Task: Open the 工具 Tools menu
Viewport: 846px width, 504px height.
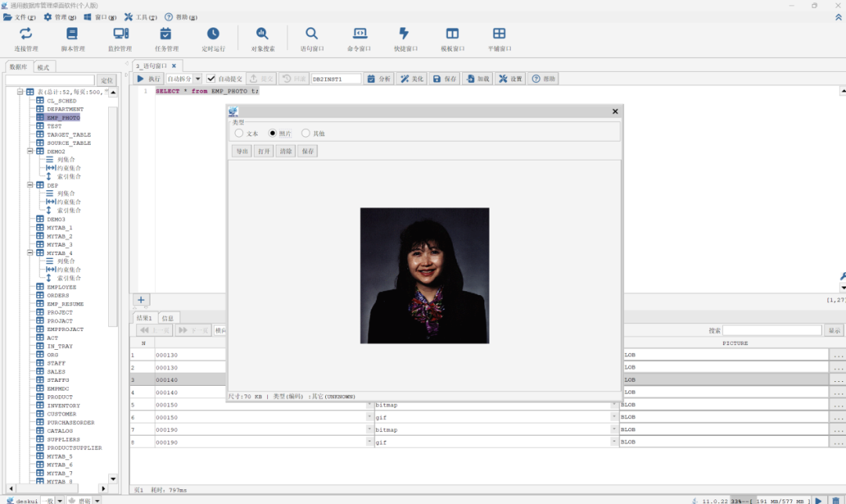Action: pos(140,17)
